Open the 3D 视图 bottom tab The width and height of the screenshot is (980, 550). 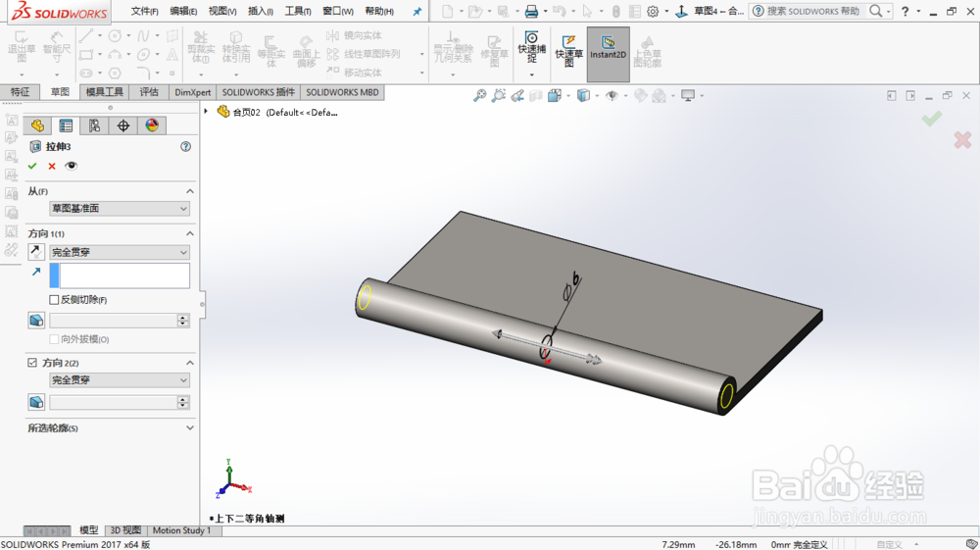[125, 530]
